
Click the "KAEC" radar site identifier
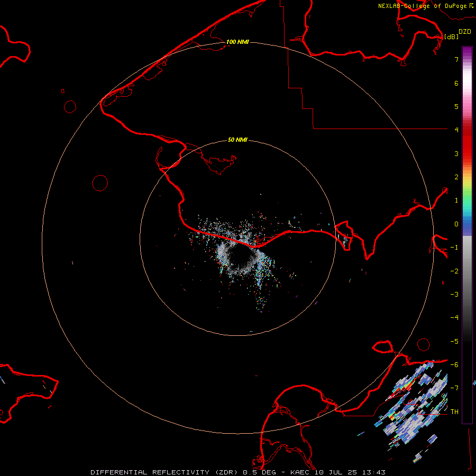click(300, 472)
